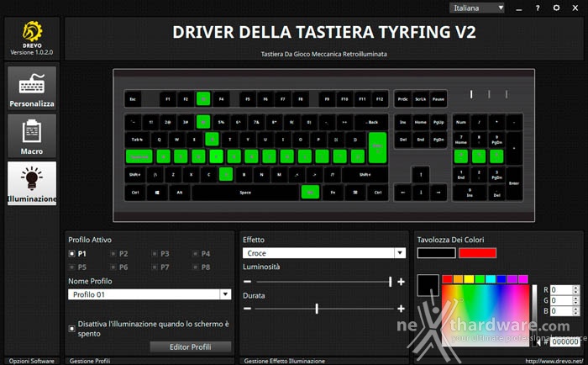588x365 pixels.
Task: Click the Fn key on keyboard map
Action: tap(333, 193)
